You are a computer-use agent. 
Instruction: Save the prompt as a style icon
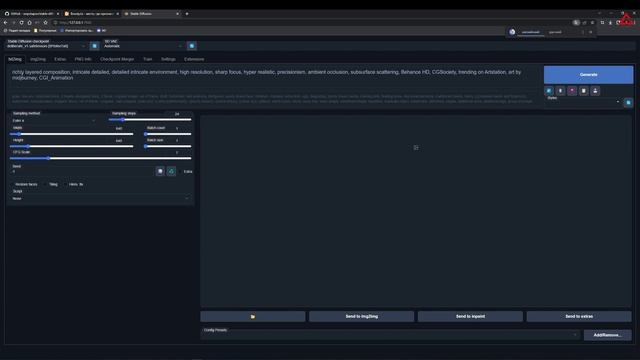[x=595, y=91]
